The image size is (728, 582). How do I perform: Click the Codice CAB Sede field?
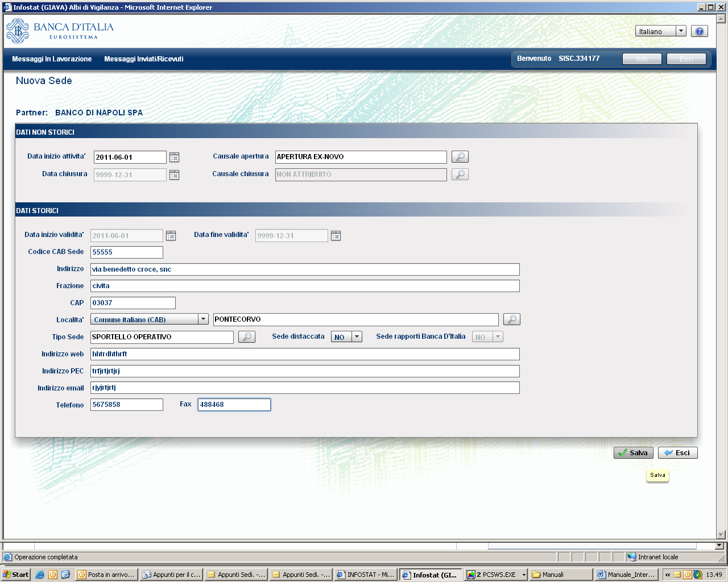pos(127,252)
